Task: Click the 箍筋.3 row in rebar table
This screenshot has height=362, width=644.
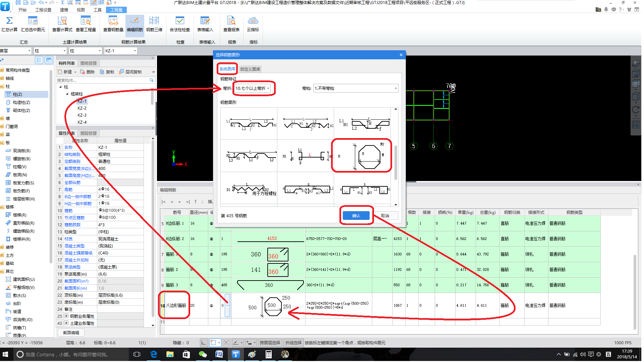Action: (380, 285)
